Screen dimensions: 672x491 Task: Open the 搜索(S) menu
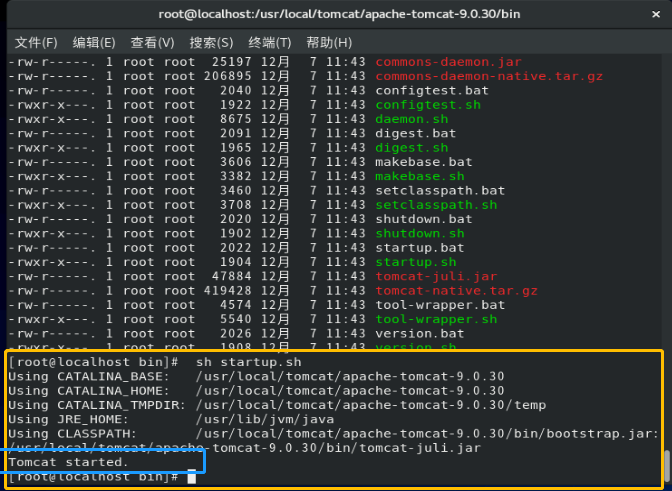[211, 42]
